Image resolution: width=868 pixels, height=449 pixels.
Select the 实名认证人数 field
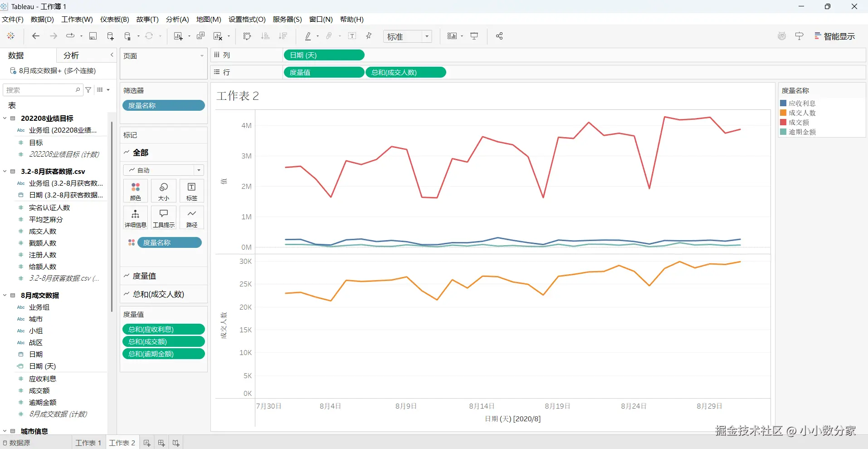[x=49, y=207]
